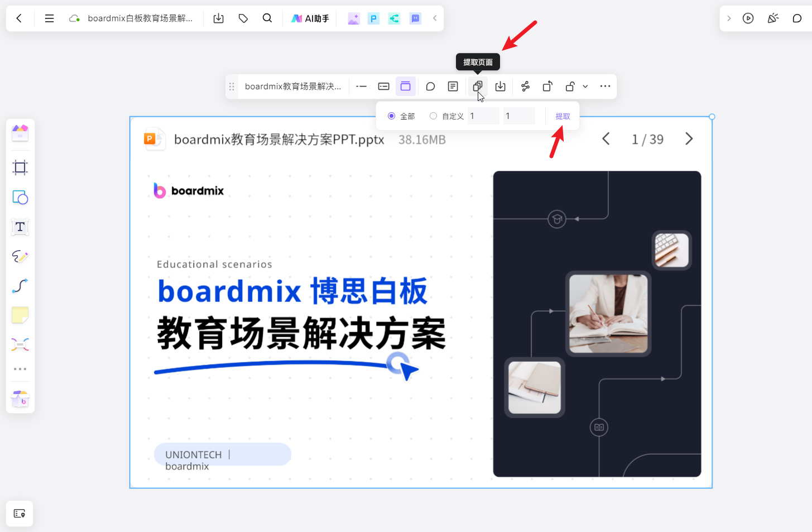Expand the top-right panel chevron
812x532 pixels.
click(729, 18)
